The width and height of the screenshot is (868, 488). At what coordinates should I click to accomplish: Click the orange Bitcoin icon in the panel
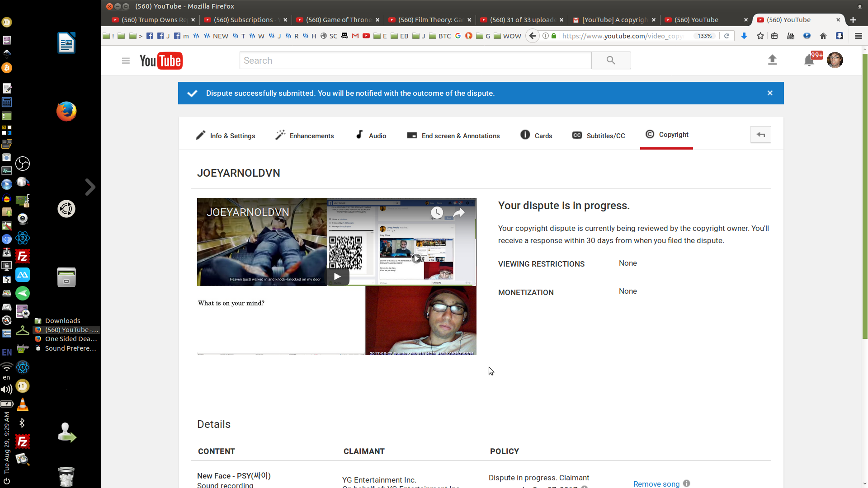tap(7, 68)
